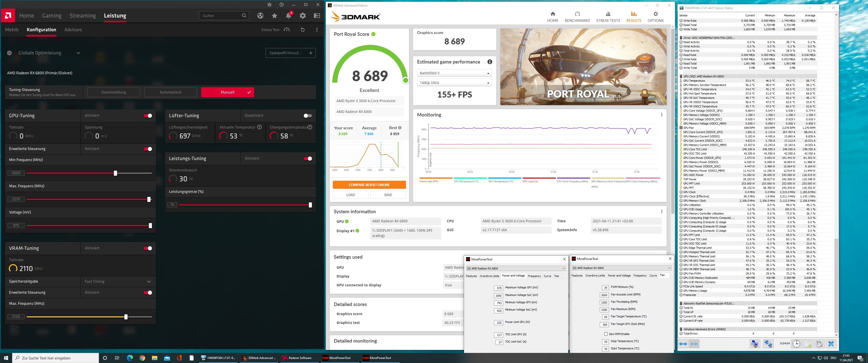Open the bug report icon in Radeon Software
Viewport: 868px width, 363px height.
269,5
